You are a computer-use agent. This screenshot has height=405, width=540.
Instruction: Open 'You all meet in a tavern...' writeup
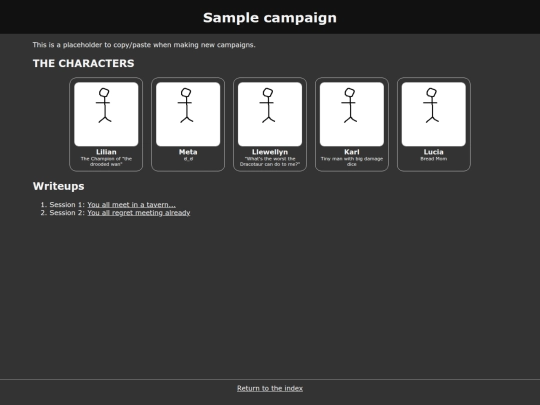click(x=131, y=205)
